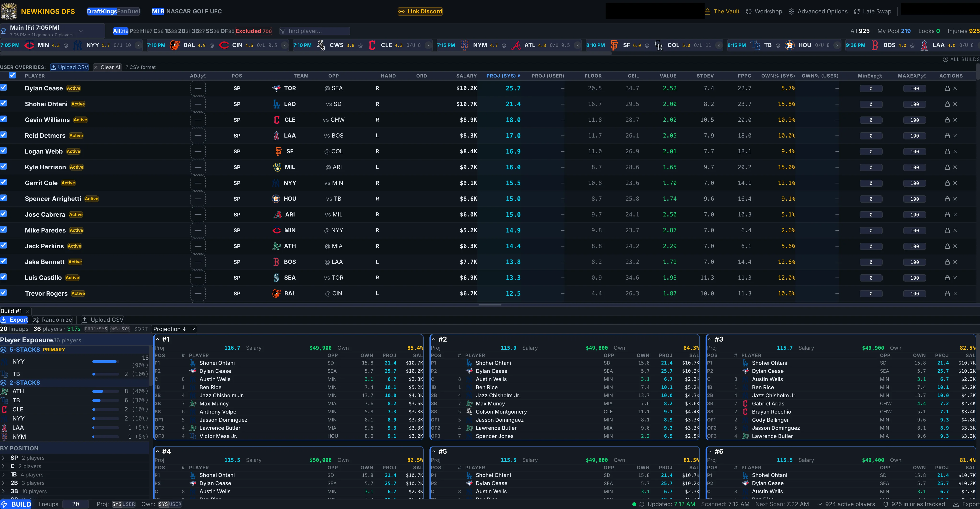Click the filter icon beside find player
The width and height of the screenshot is (980, 509).
tap(283, 31)
